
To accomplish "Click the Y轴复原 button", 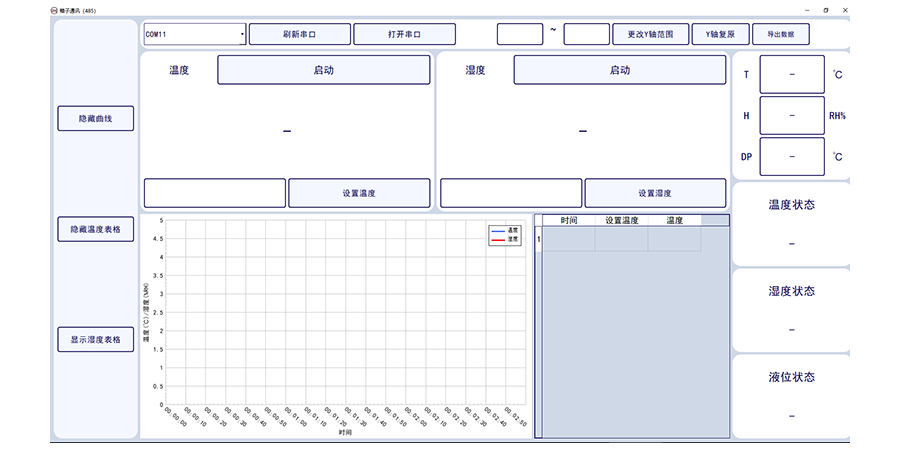I will tap(720, 34).
